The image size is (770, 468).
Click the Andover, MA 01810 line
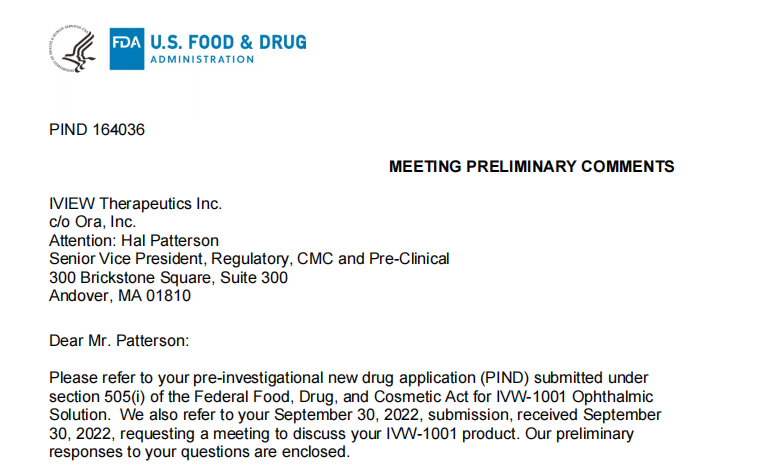[x=120, y=296]
